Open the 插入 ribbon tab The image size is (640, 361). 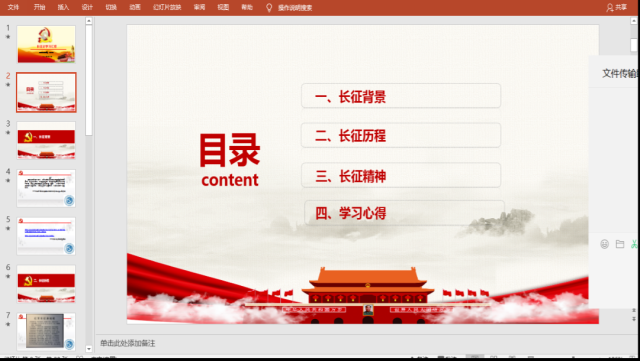pos(63,7)
